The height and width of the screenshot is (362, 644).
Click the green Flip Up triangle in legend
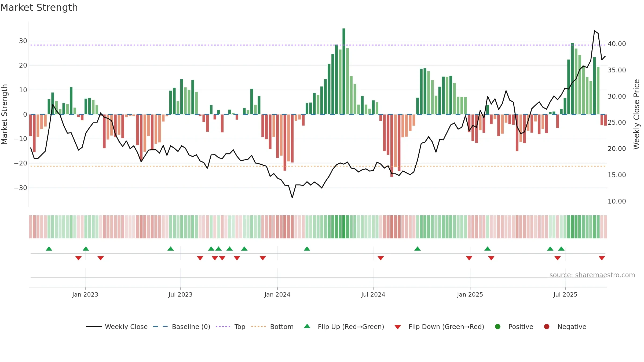click(x=307, y=326)
